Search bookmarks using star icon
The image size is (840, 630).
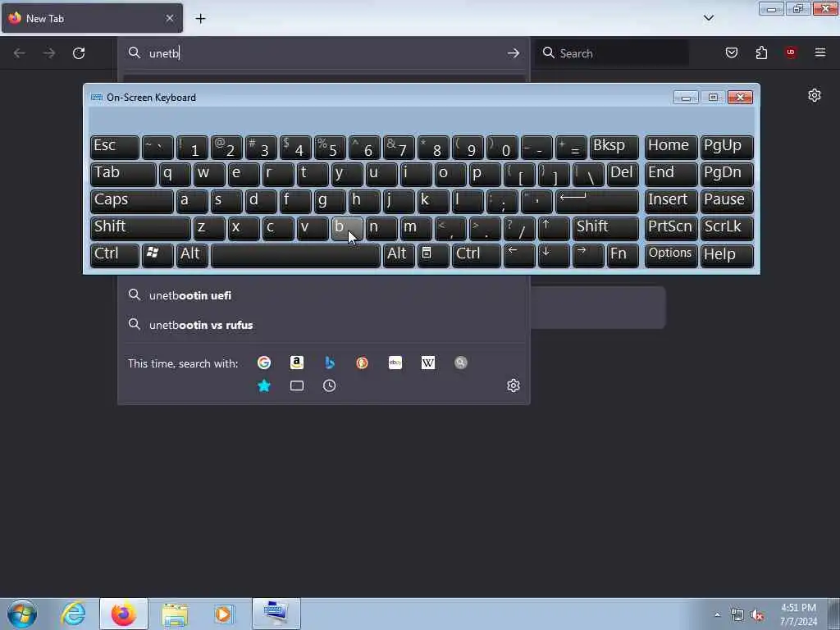click(x=263, y=386)
